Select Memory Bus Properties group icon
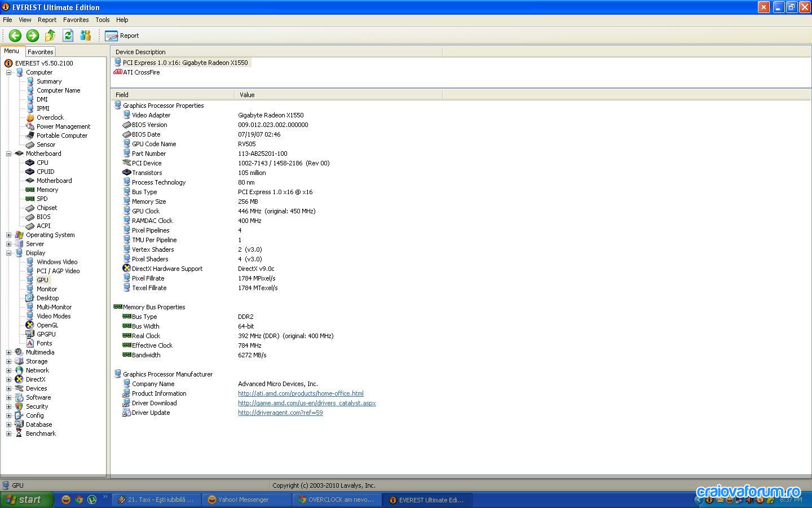This screenshot has height=508, width=812. [x=118, y=307]
